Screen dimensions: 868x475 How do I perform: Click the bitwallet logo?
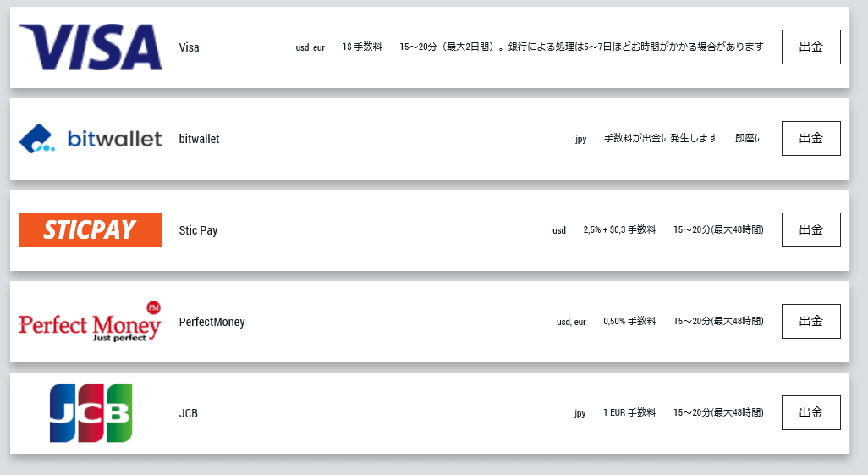pos(91,139)
